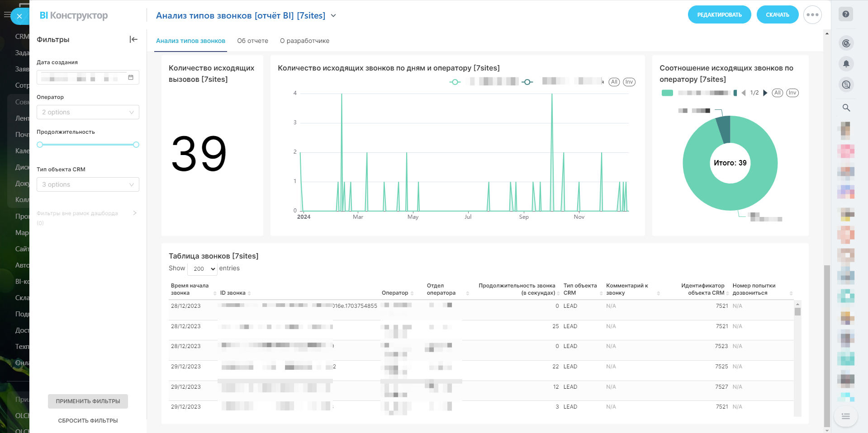Switch to the 'О разработчике' tab
Viewport: 868px width, 433px height.
pos(304,41)
